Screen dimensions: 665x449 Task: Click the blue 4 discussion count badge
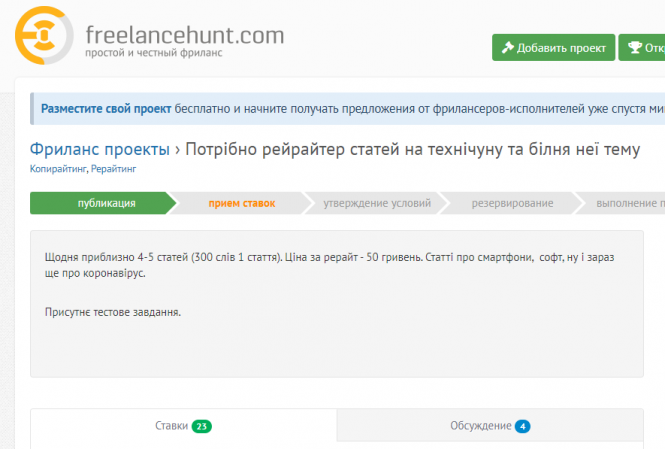point(522,426)
